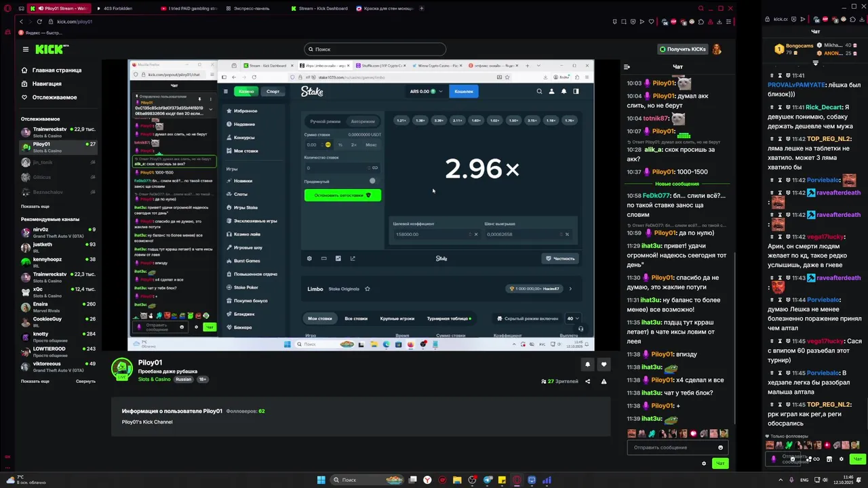Click Stake notifications bell icon

pos(564,91)
